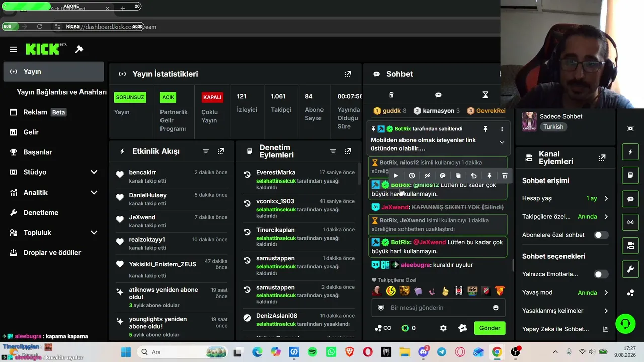This screenshot has width=644, height=362.
Task: Click the hourglass icon under the Sohbet header
Action: 485,95
